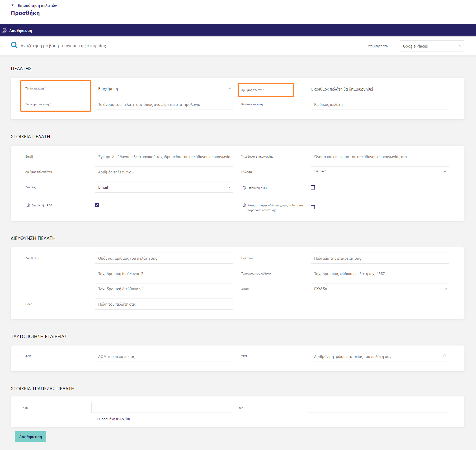
Task: Click the IBAN input field
Action: tap(161, 407)
